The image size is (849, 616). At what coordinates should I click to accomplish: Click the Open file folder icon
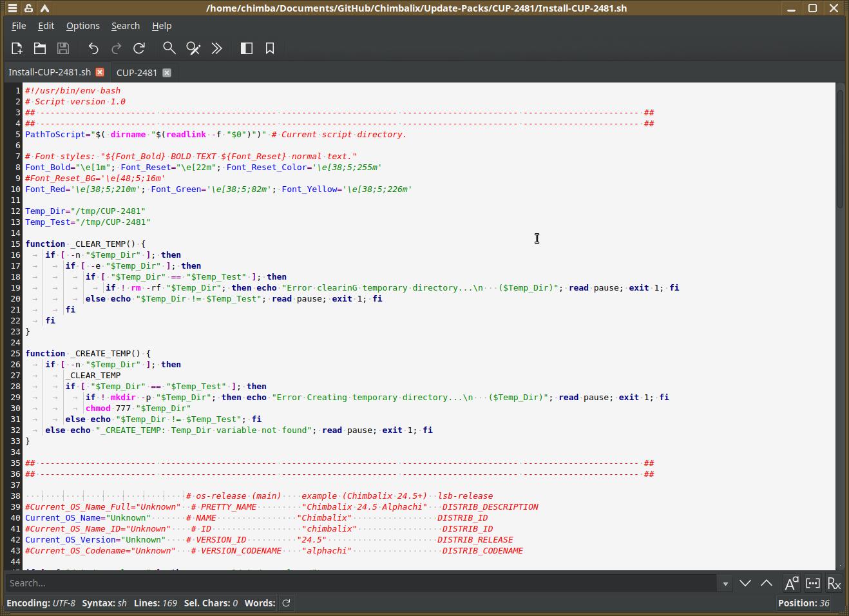click(40, 48)
